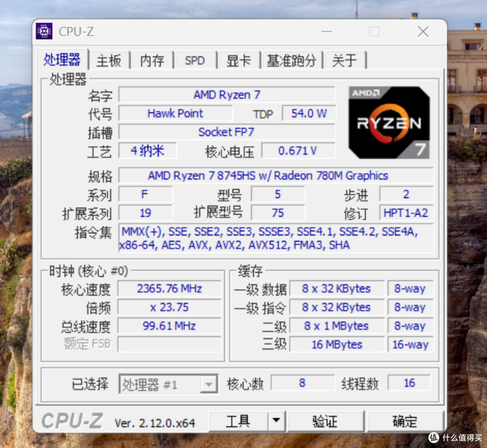Viewport: 487px width, 448px height.
Task: Click the 三级 associativity 16-way
Action: pos(410,345)
